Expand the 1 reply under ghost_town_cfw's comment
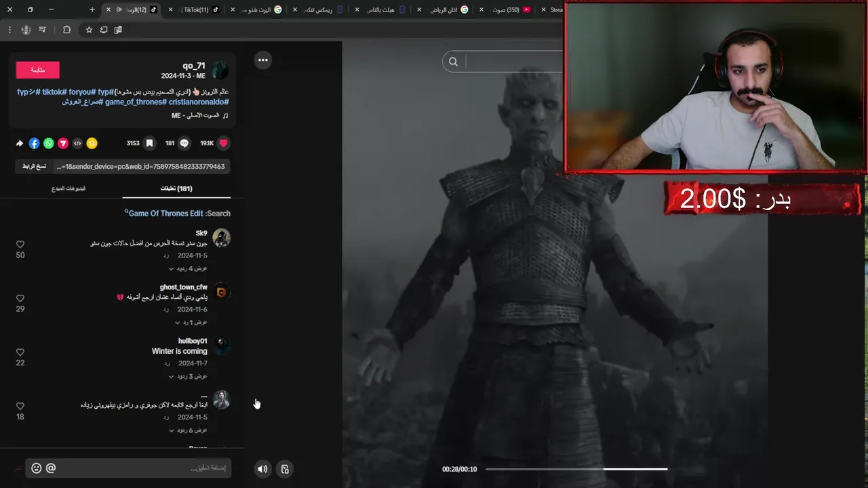868x488 pixels. (x=191, y=323)
